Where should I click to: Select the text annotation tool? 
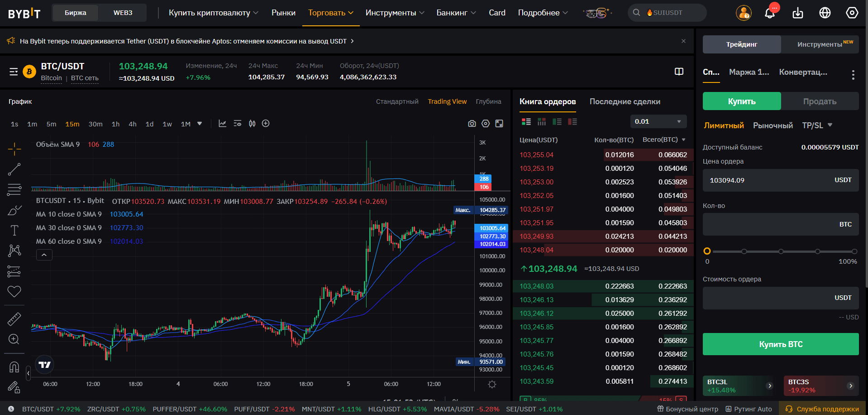click(14, 231)
